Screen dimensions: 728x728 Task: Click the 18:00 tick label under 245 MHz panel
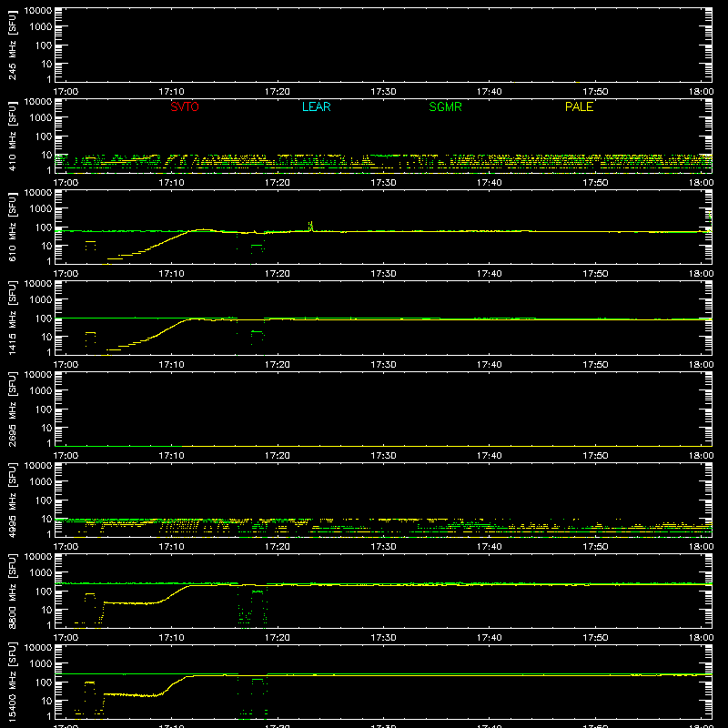701,92
